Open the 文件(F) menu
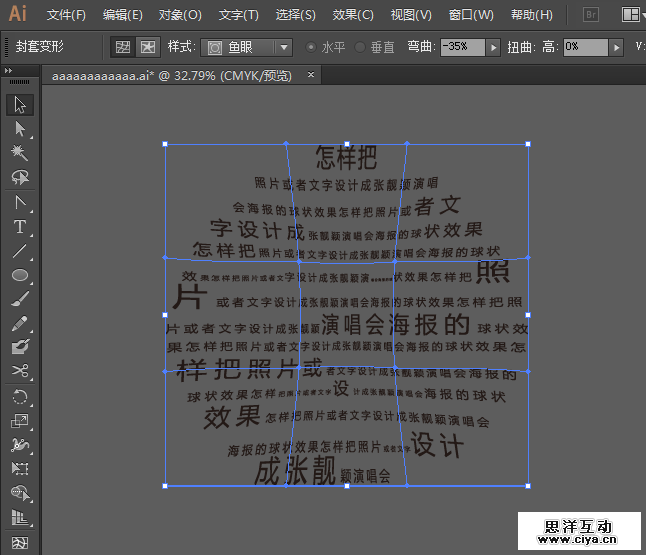This screenshot has width=646, height=555. click(x=66, y=15)
